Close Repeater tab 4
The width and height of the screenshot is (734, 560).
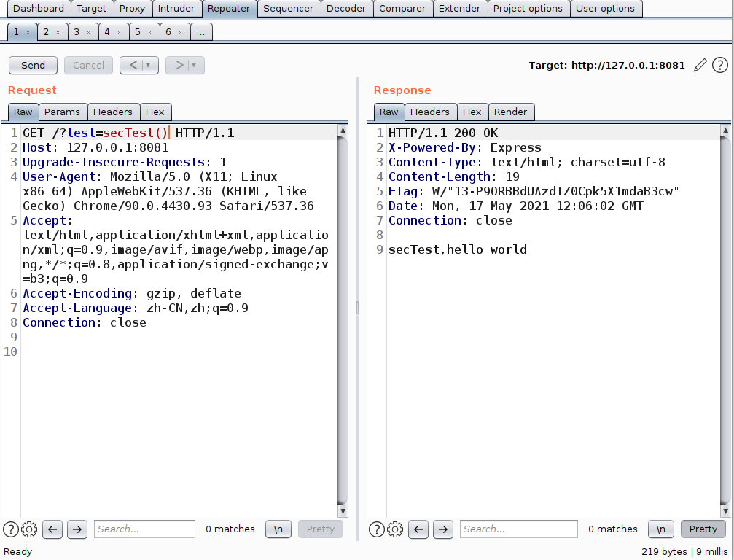[x=119, y=32]
